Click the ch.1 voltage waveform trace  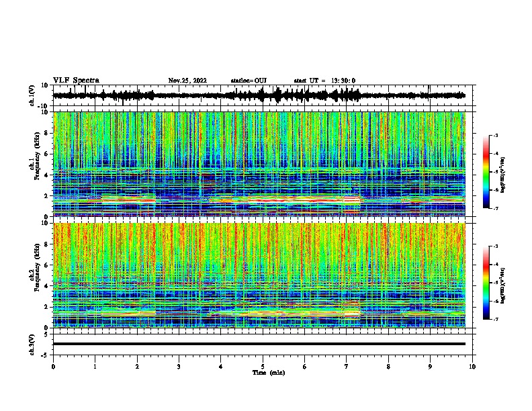point(259,95)
